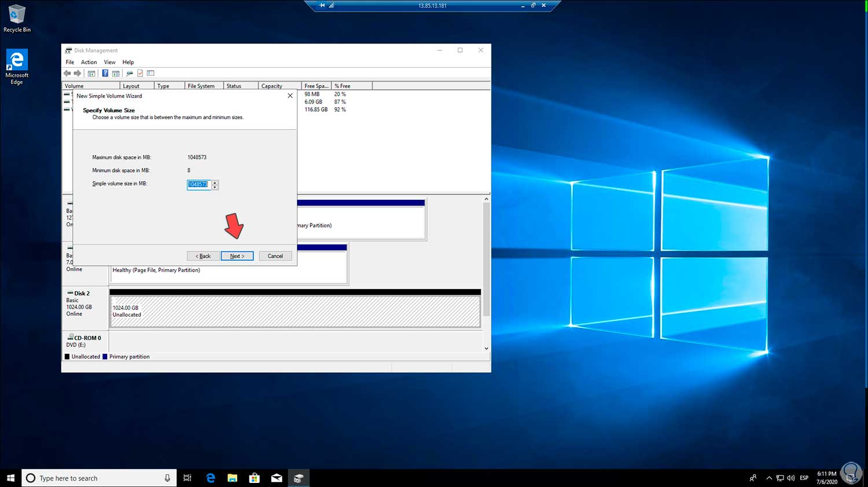Open File Explorer from the taskbar

232,478
